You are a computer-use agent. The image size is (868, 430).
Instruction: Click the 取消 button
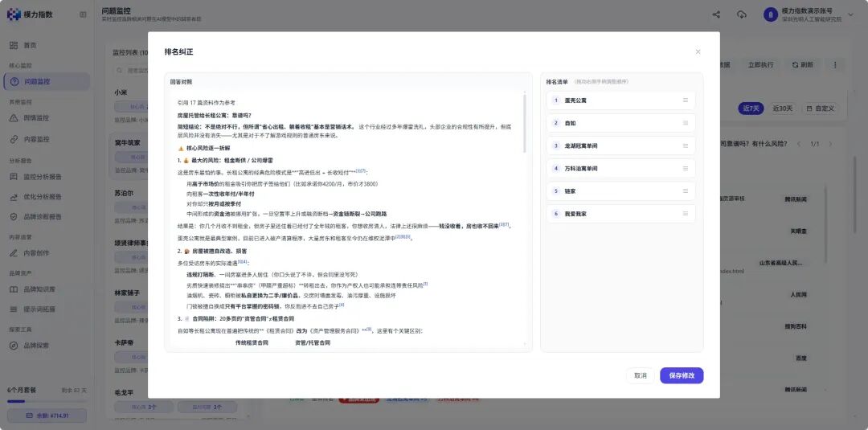(x=640, y=376)
